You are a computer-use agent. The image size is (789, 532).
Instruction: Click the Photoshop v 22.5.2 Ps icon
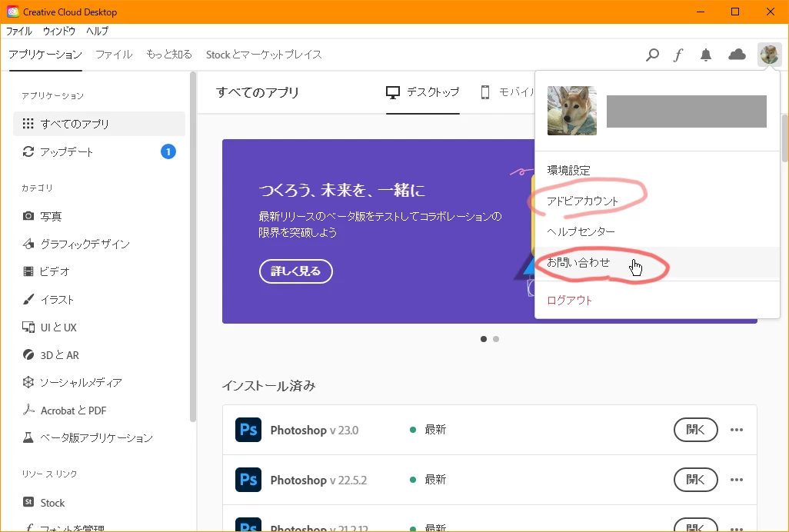[x=248, y=480]
